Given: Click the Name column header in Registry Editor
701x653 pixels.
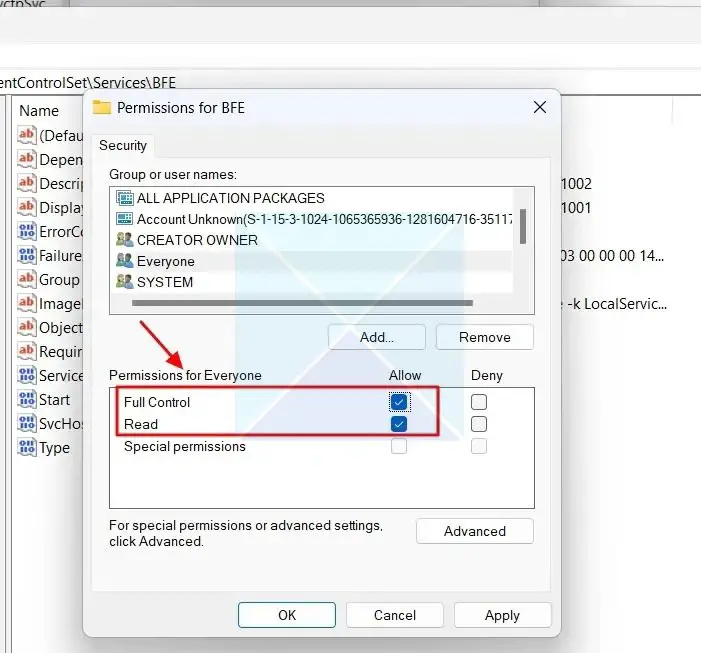Looking at the screenshot, I should [x=39, y=110].
